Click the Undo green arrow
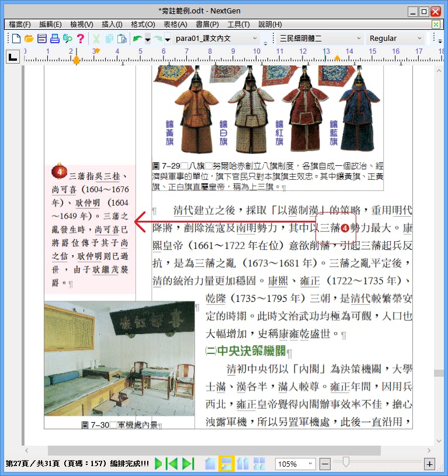Viewport: 448px width, 476px height. click(x=137, y=39)
